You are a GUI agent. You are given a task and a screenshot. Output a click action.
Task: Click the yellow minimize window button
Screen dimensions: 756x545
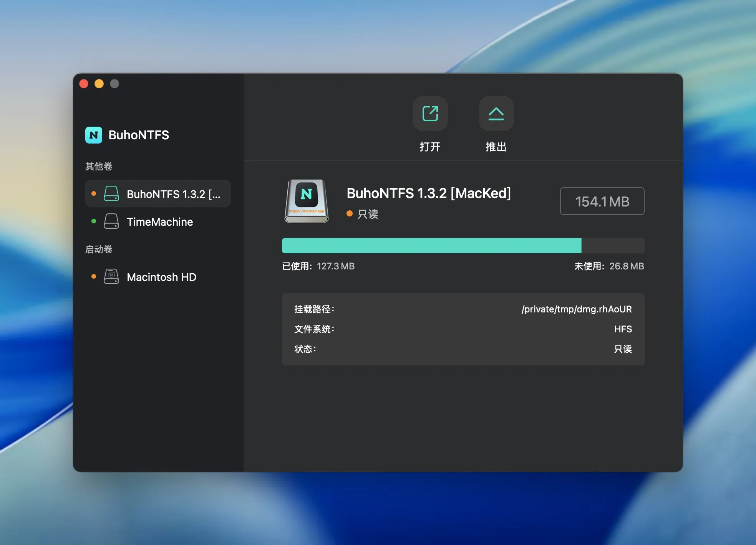(99, 84)
